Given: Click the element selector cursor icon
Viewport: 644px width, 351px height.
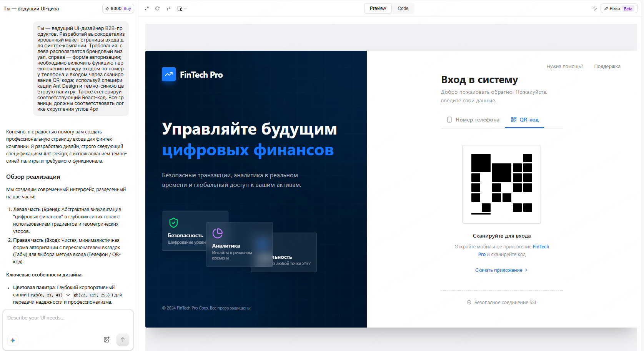Looking at the screenshot, I should tap(594, 8).
